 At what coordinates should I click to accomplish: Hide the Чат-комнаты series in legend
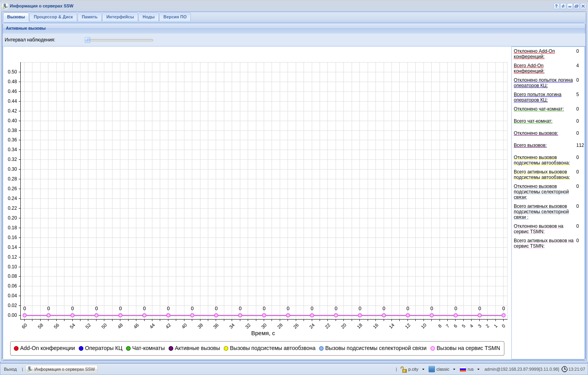pyautogui.click(x=145, y=348)
